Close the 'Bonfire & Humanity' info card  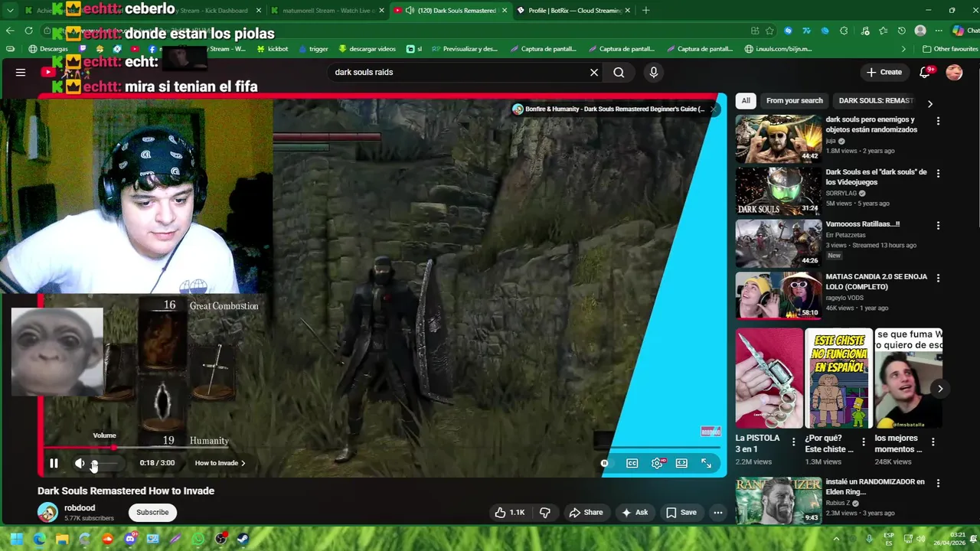click(x=713, y=109)
